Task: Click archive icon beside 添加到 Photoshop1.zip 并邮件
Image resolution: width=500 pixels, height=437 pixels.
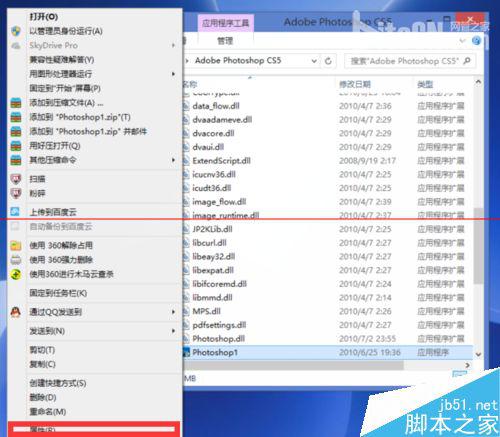Action: (16, 131)
